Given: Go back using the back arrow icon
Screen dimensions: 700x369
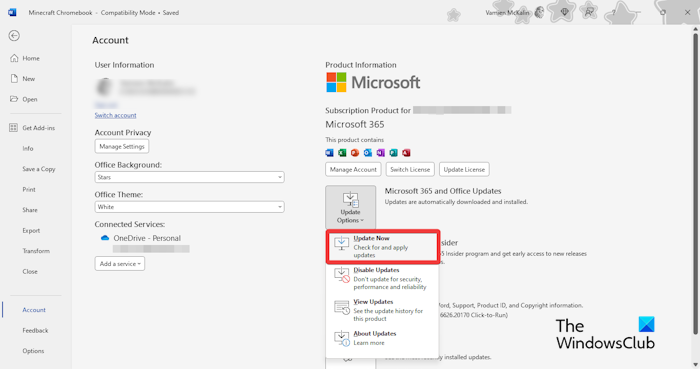Looking at the screenshot, I should [14, 36].
